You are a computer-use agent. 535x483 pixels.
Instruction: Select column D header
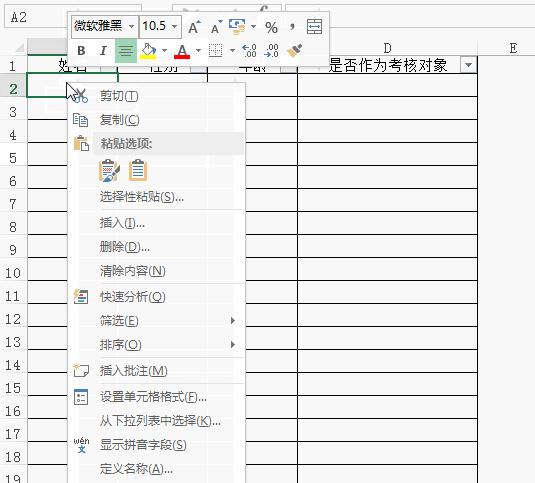tap(387, 48)
